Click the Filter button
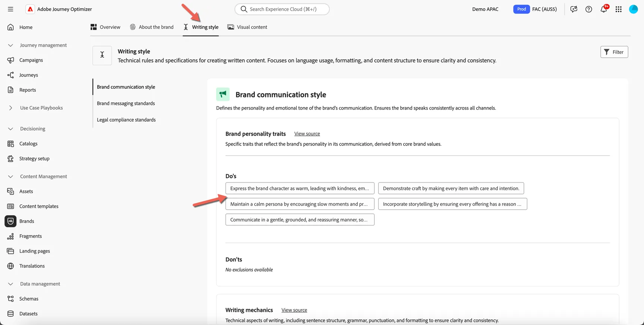Image resolution: width=644 pixels, height=325 pixels. [x=614, y=52]
